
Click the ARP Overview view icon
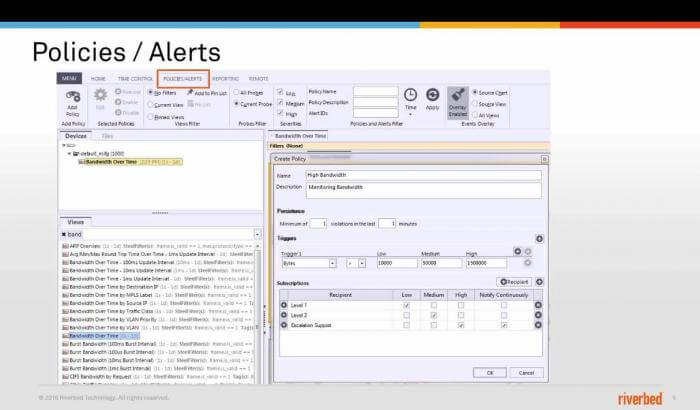coord(65,246)
